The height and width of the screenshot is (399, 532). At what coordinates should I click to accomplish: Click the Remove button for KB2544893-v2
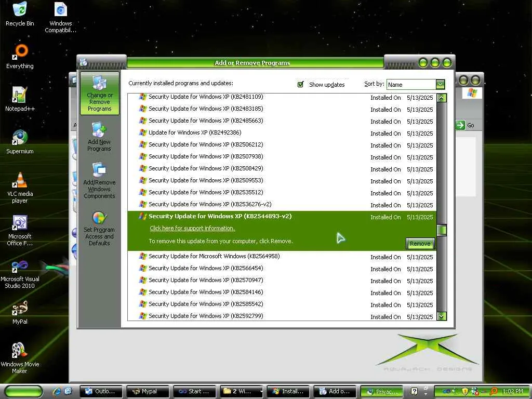[420, 244]
